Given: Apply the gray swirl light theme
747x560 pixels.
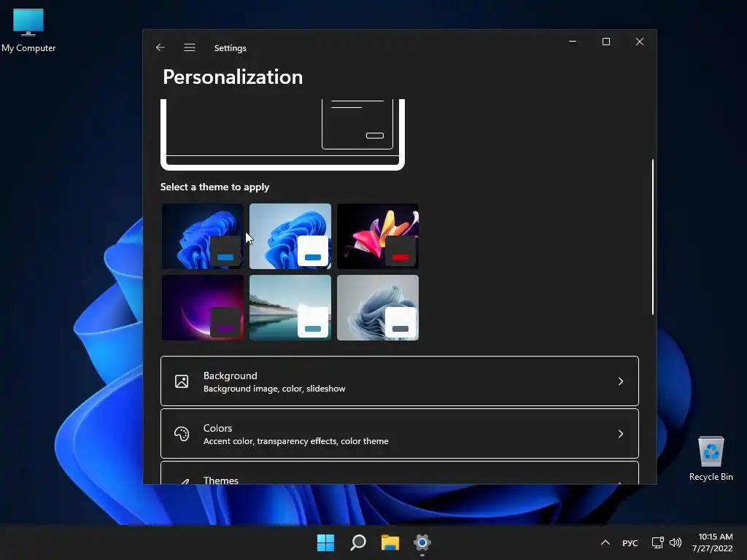Looking at the screenshot, I should point(378,308).
